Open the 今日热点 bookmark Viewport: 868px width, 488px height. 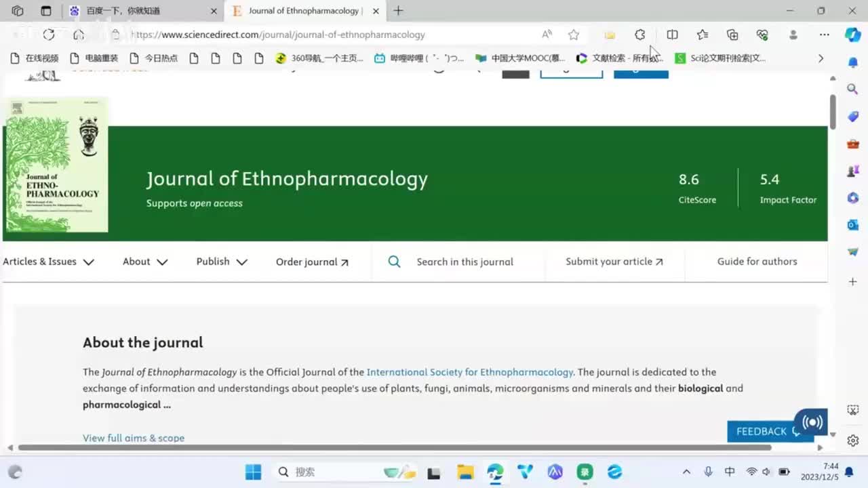click(154, 58)
